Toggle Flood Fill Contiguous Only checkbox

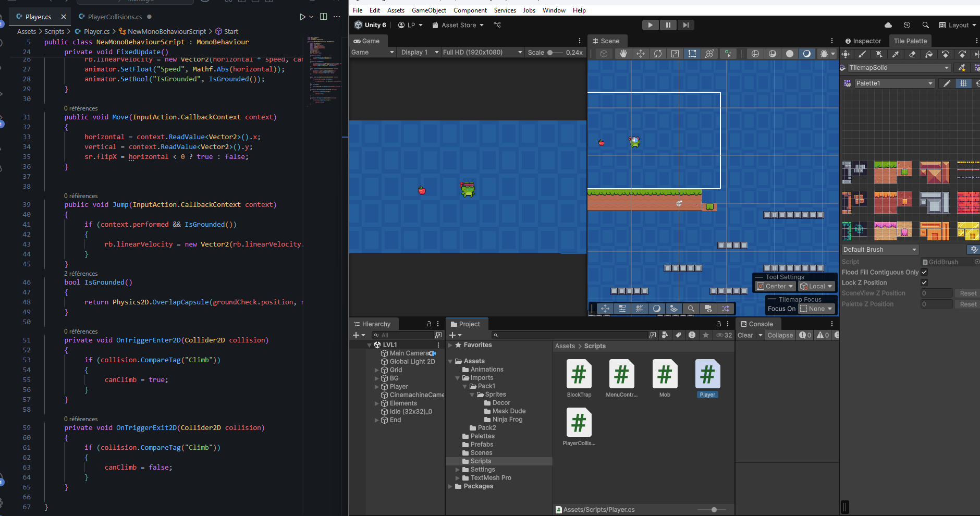(x=924, y=272)
